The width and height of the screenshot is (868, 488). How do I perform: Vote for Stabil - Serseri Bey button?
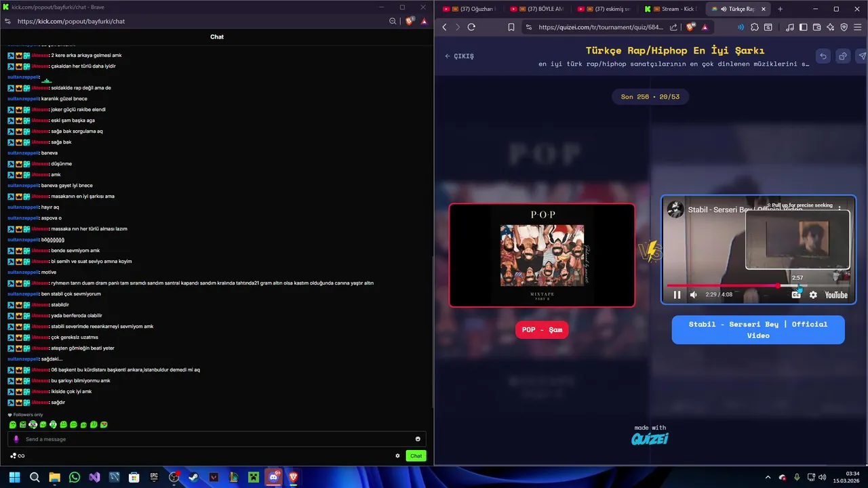[758, 329]
